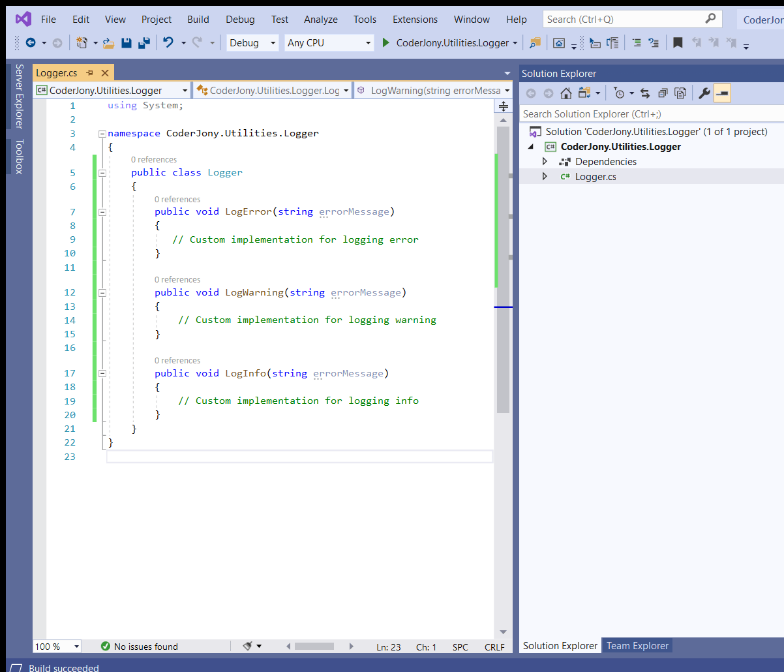Viewport: 784px width, 672px height.
Task: Open Solution Explorer Home view icon
Action: (x=565, y=93)
